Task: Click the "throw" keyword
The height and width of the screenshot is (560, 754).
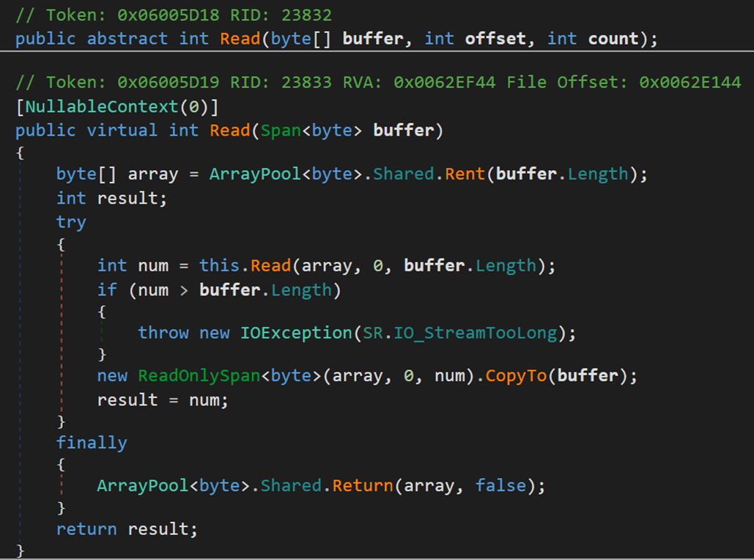Action: [163, 333]
